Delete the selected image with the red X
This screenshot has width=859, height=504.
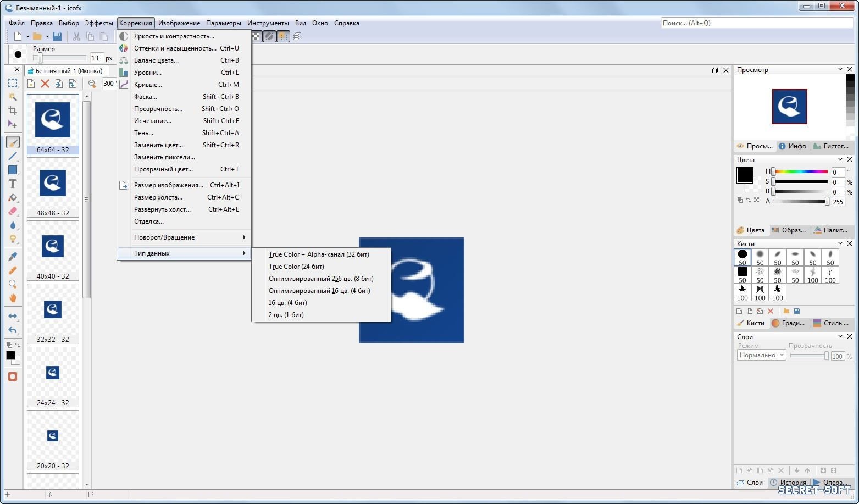45,84
